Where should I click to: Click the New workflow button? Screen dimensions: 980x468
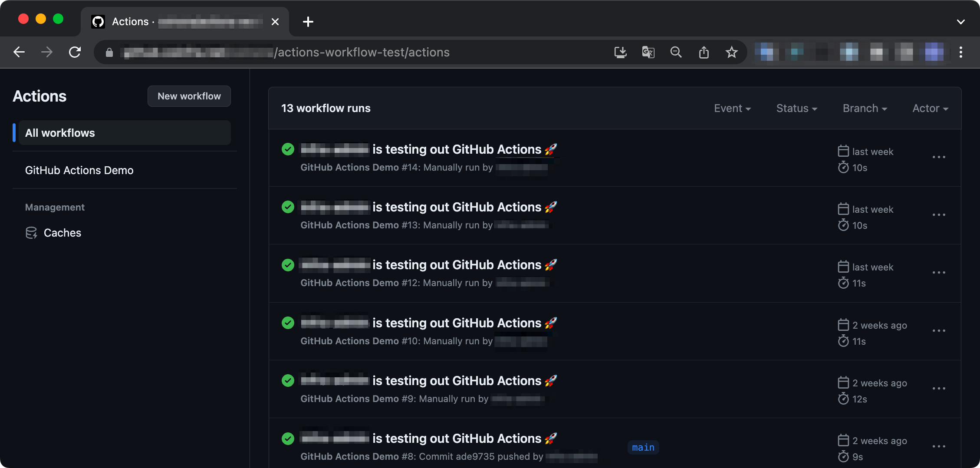pos(189,96)
